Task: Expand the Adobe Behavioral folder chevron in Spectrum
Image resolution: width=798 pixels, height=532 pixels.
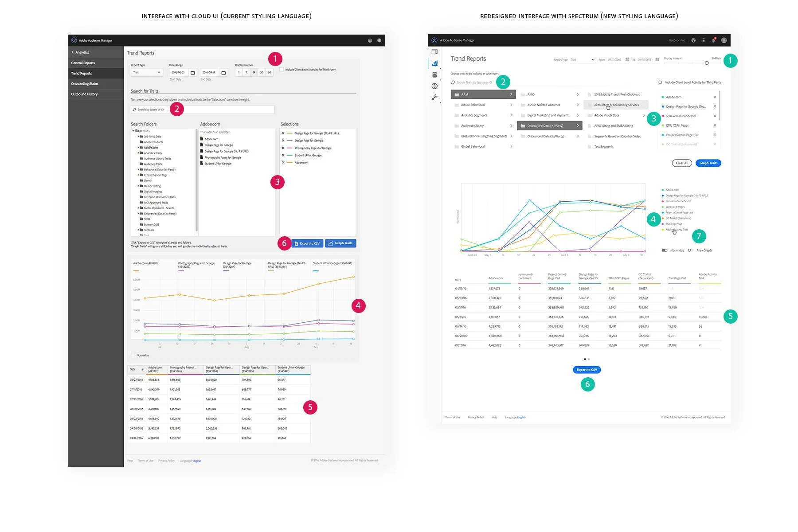Action: (x=511, y=105)
